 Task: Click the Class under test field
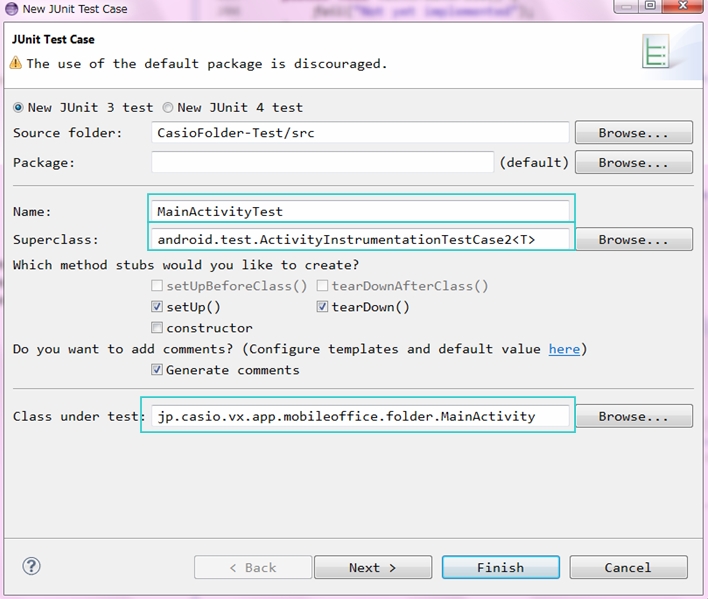coord(360,416)
